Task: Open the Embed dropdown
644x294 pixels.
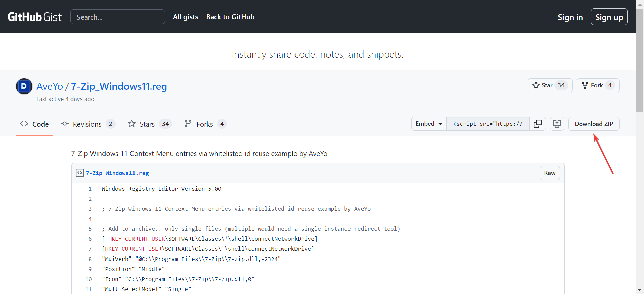Action: 429,124
